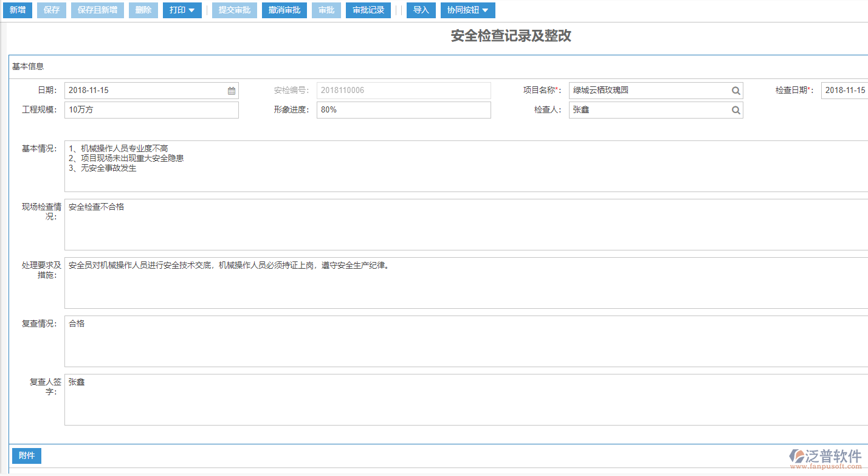Import data using 导入
Viewport: 868px width, 476px height.
(x=421, y=10)
